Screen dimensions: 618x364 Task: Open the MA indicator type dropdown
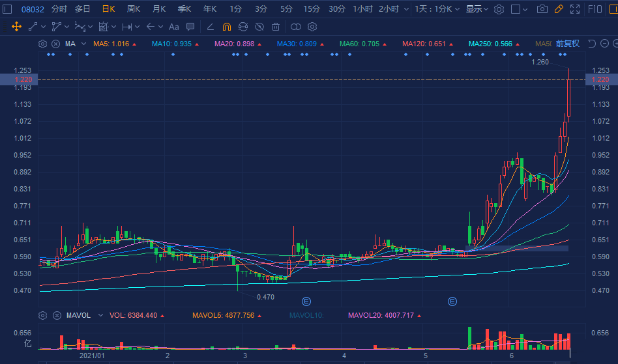point(83,44)
